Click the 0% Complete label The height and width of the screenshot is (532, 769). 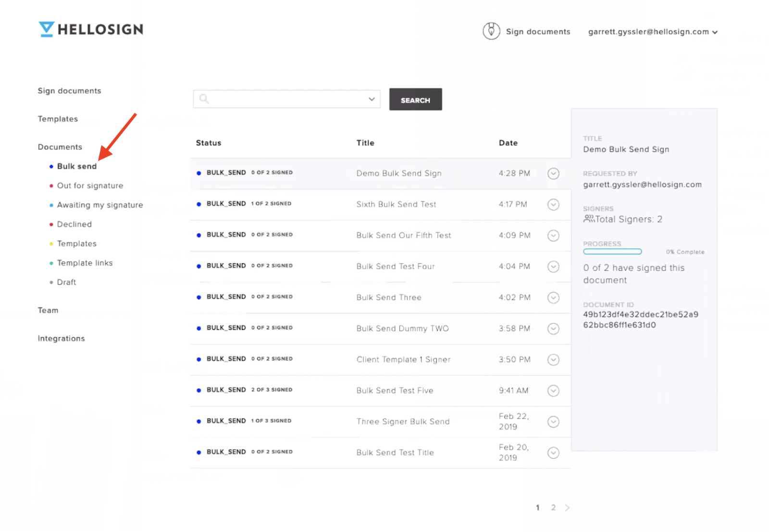tap(685, 252)
